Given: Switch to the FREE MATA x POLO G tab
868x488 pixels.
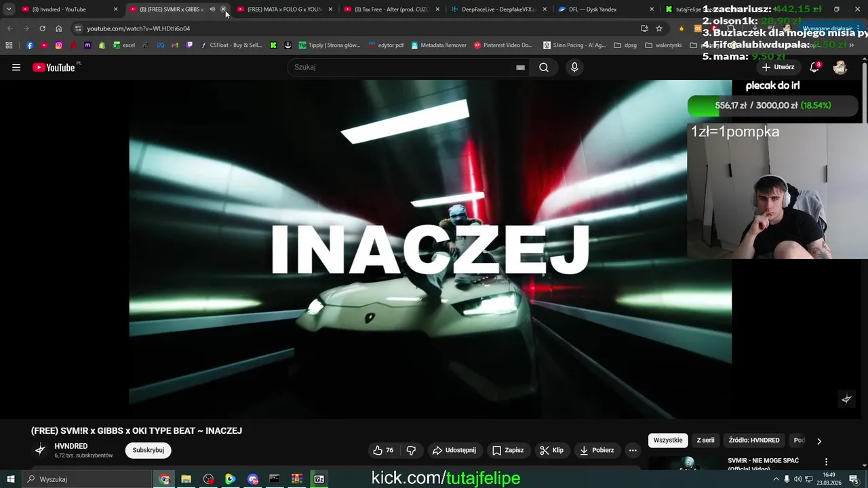Looking at the screenshot, I should (285, 9).
